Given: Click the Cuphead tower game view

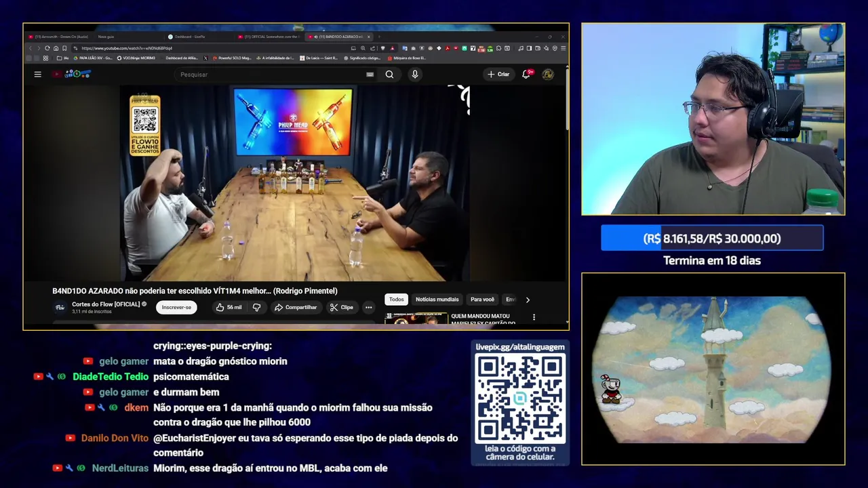Looking at the screenshot, I should [713, 369].
